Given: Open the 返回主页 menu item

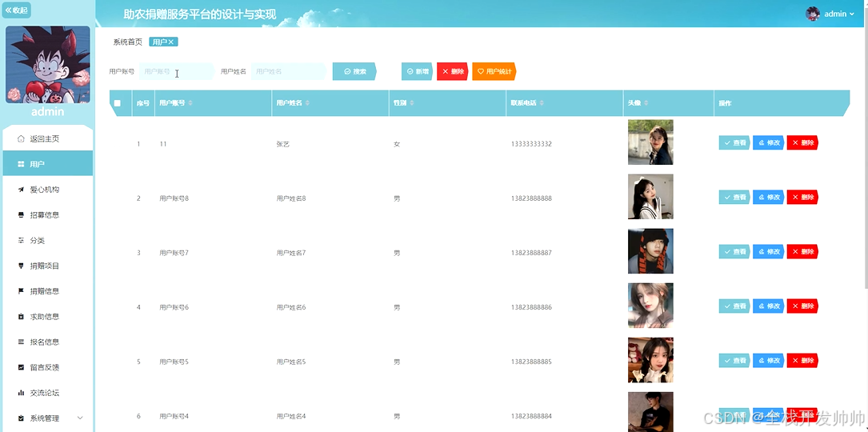Looking at the screenshot, I should tap(48, 138).
